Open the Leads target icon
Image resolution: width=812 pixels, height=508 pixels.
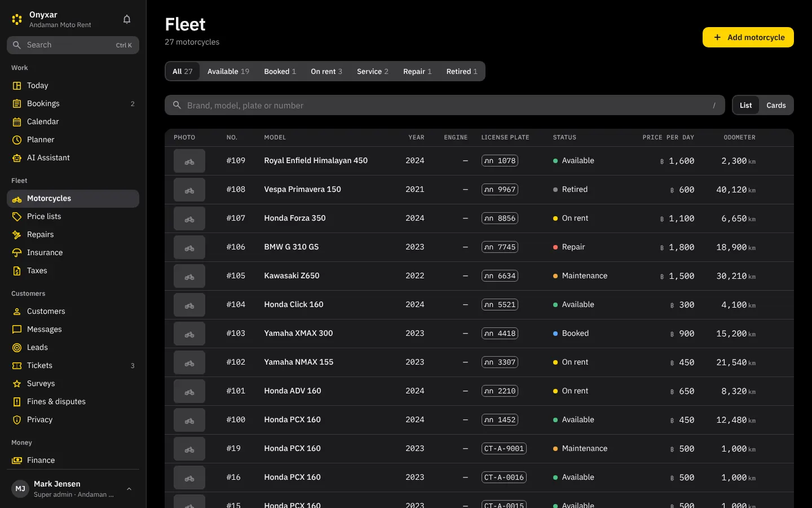(x=17, y=348)
